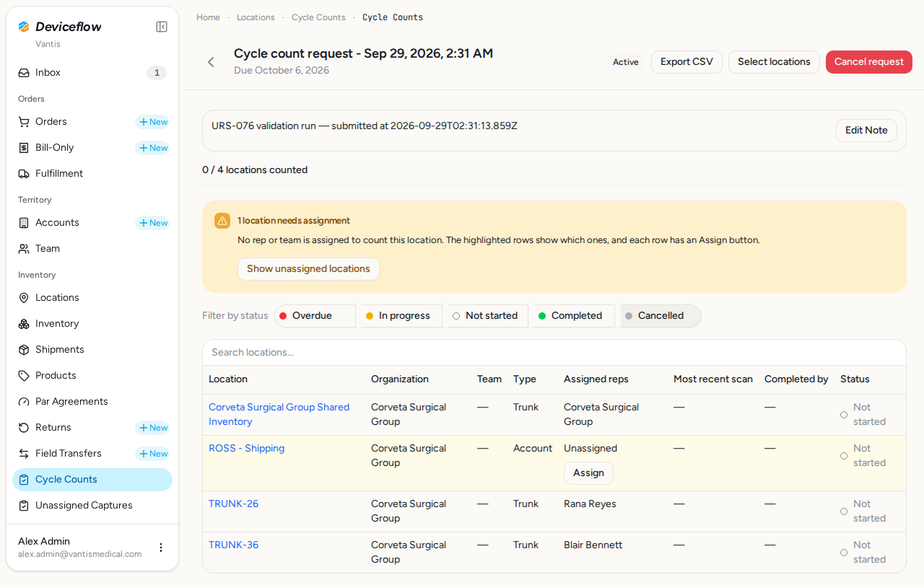The image size is (924, 585).
Task: Click the Select locations button
Action: pyautogui.click(x=774, y=62)
